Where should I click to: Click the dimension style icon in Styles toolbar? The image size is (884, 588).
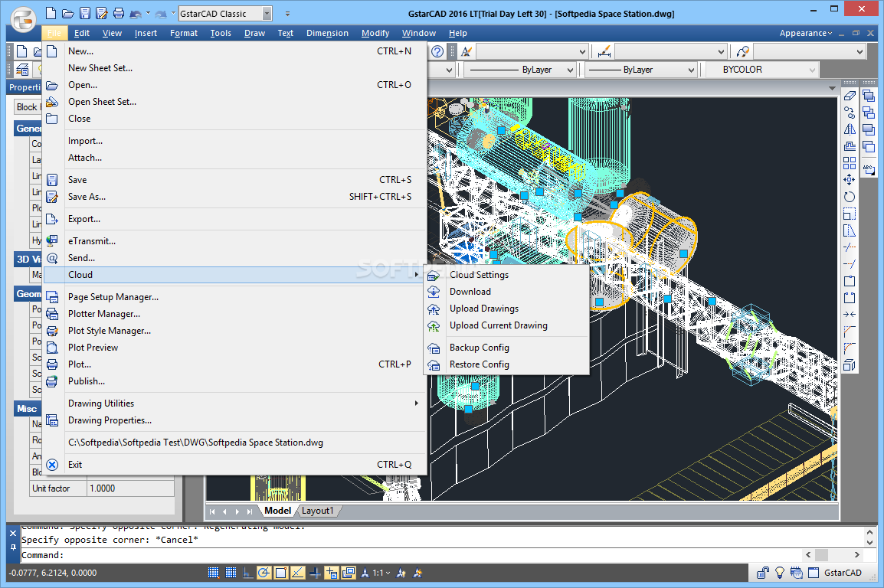coord(604,52)
